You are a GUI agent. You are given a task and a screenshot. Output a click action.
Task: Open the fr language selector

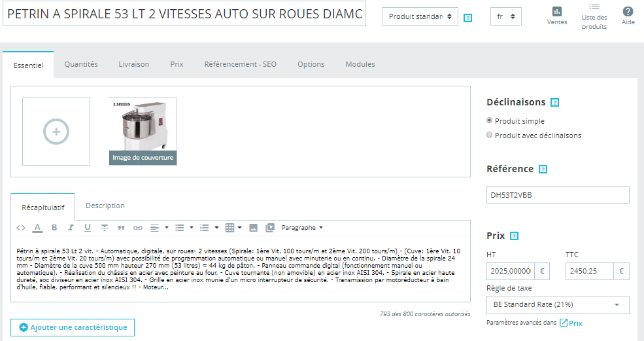(x=505, y=16)
